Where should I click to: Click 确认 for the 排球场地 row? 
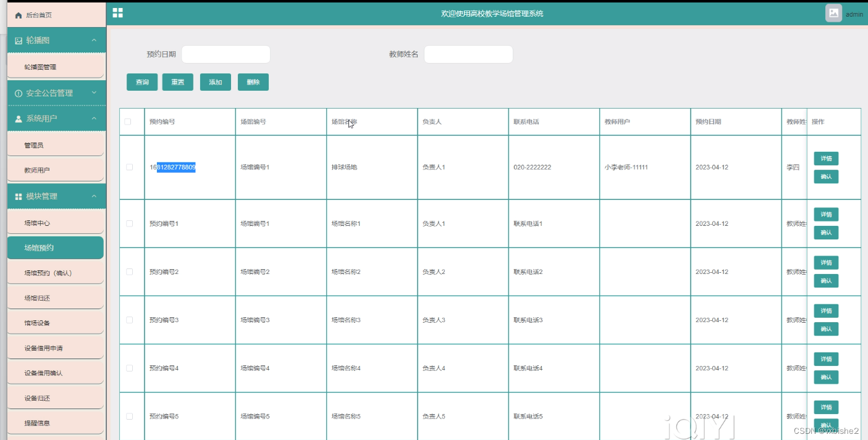[826, 176]
